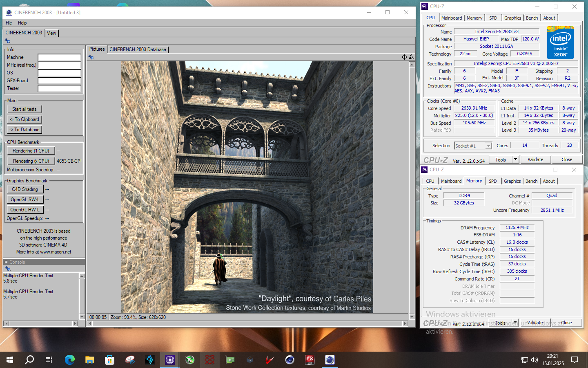Click the graphics card icon in the taskbar

point(229,360)
